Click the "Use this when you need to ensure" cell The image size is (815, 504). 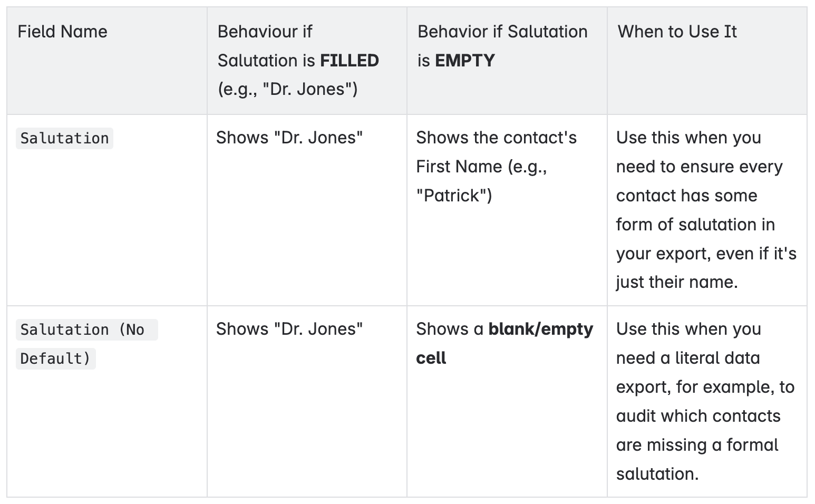pyautogui.click(x=706, y=209)
